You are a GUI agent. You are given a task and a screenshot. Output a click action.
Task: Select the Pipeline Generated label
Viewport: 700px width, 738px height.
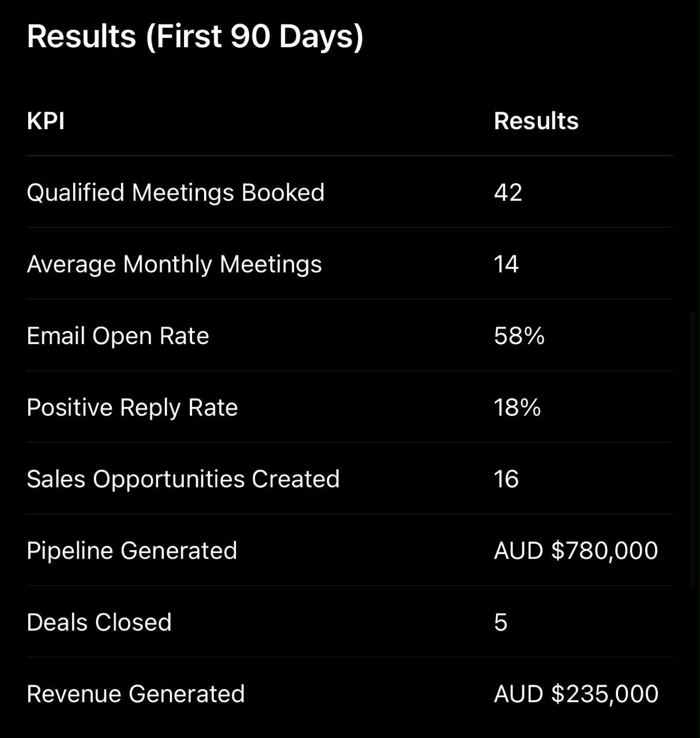pos(132,551)
